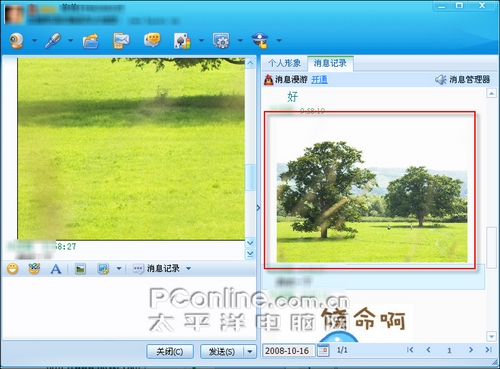Click the 消息漫游 penguin icon
Viewport: 500px width, 369px height.
pyautogui.click(x=269, y=80)
